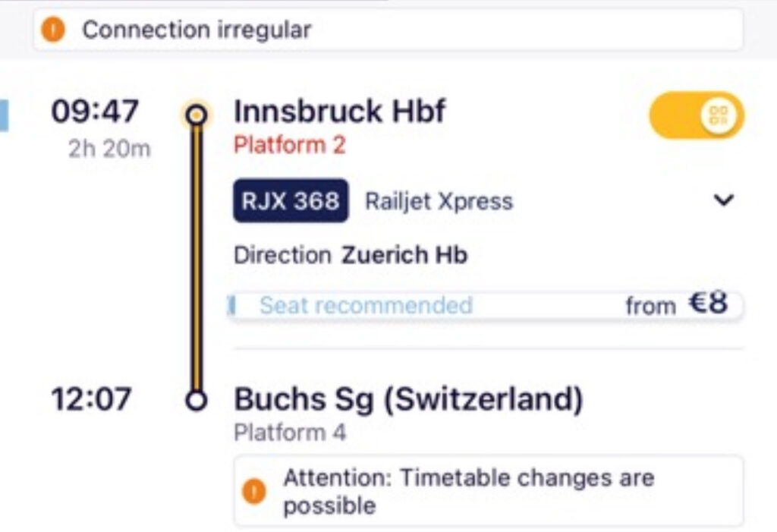Screen dimensions: 777x532
Task: Toggle the yellow QR ticket switch
Action: [697, 115]
